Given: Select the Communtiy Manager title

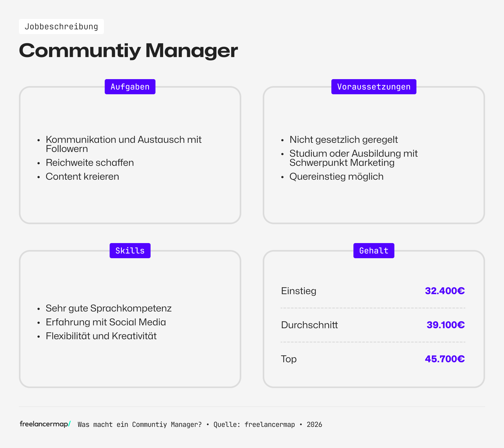Looking at the screenshot, I should coord(129,50).
